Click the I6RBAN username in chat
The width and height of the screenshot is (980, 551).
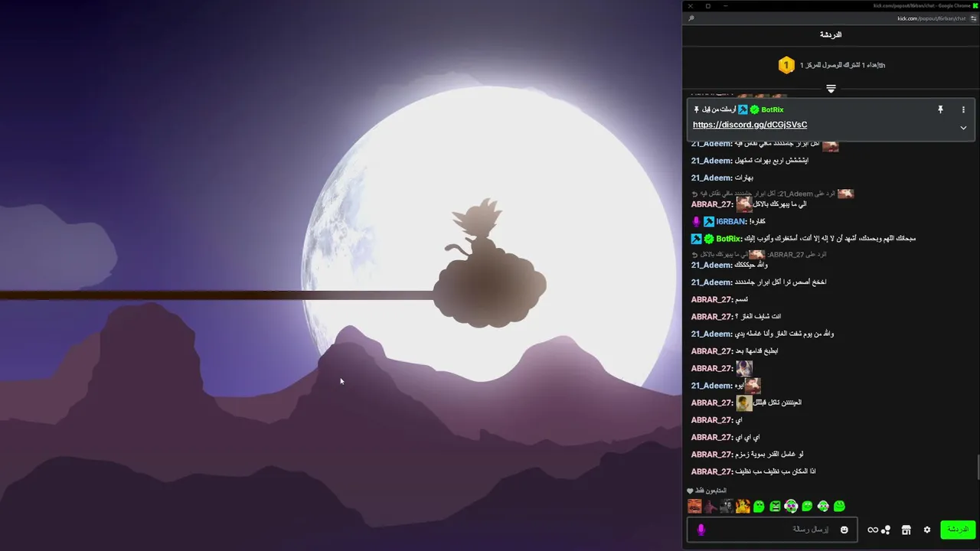(730, 221)
